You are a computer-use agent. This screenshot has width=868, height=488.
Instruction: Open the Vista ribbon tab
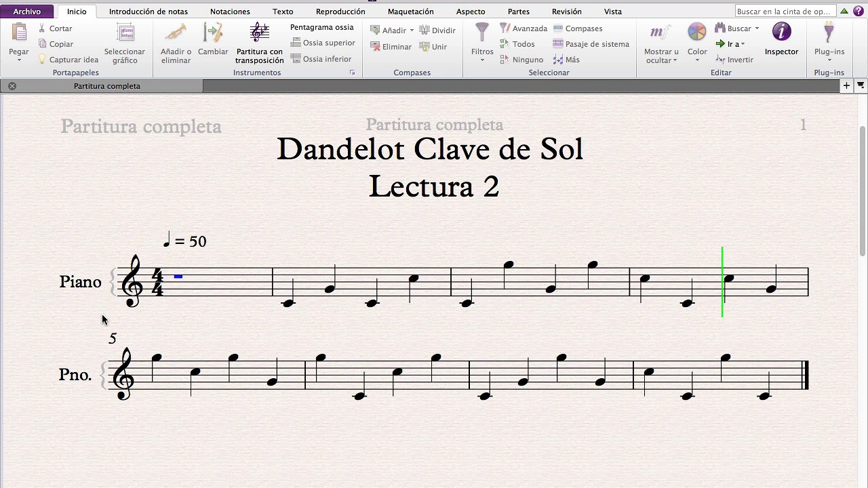[x=613, y=12]
